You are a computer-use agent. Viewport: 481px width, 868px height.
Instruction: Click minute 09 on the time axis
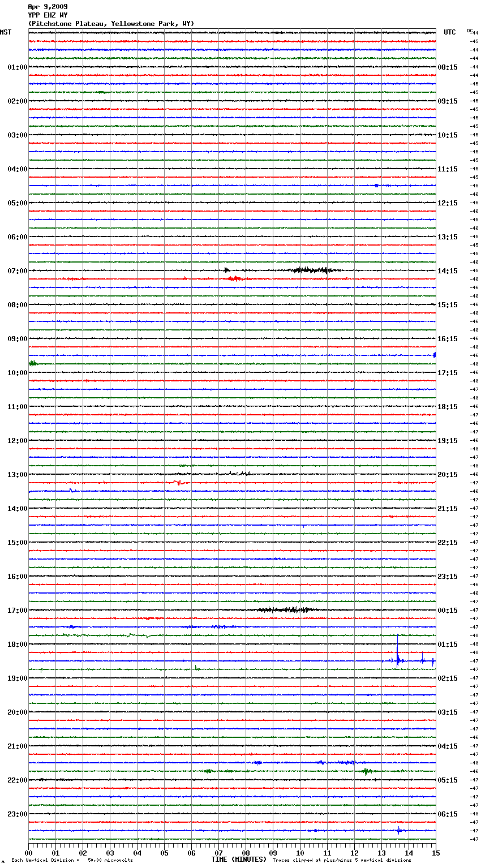click(273, 853)
